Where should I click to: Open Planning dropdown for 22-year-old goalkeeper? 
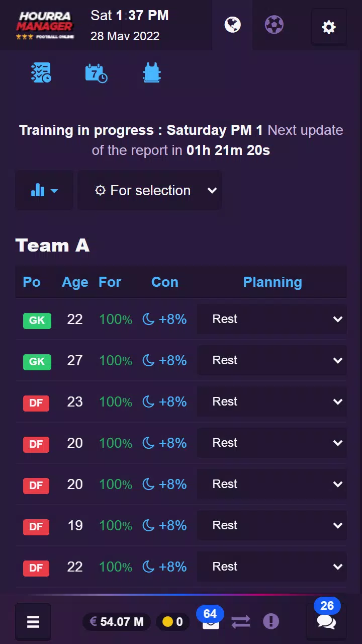tap(271, 319)
